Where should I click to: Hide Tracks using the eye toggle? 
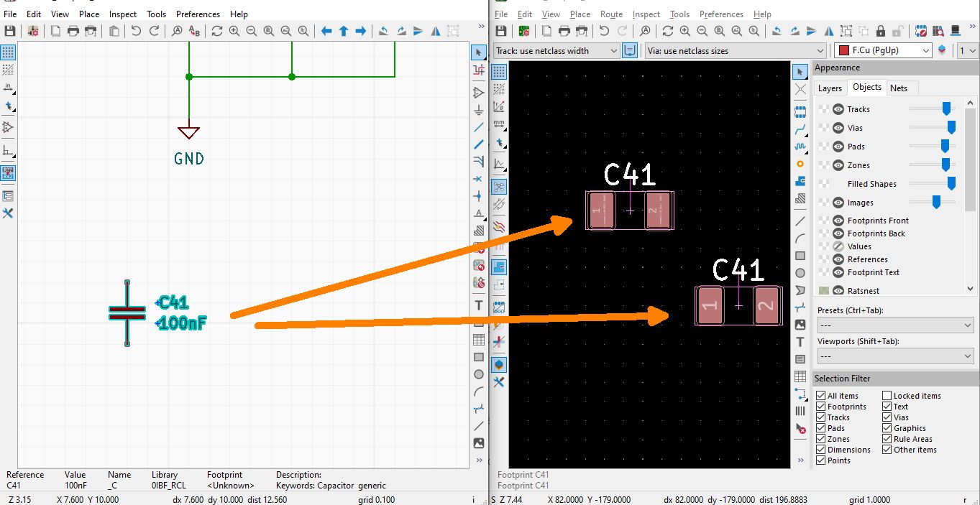(838, 109)
